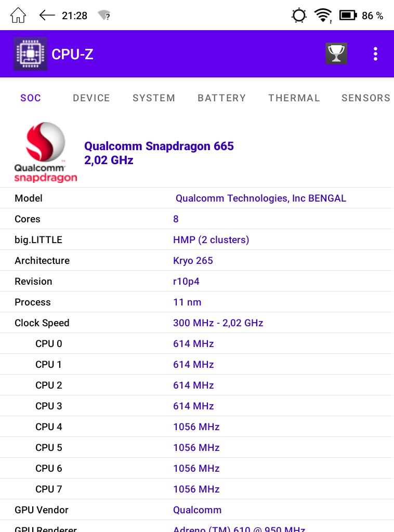
Task: Tap the battery indicator icon
Action: 347,16
